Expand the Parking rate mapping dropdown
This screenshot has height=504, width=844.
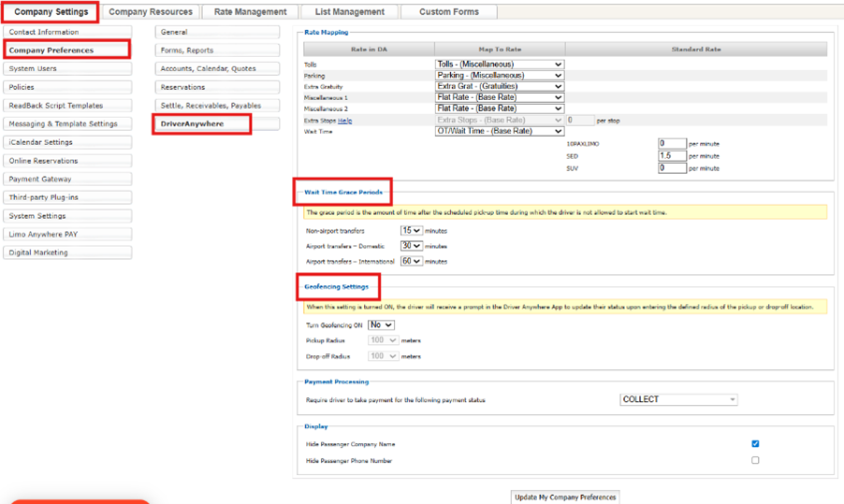(500, 76)
